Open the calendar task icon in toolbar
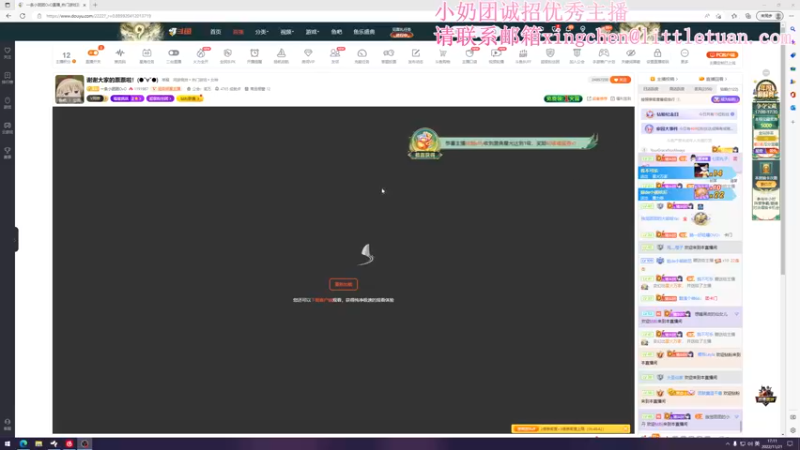800x450 pixels. coord(147,53)
